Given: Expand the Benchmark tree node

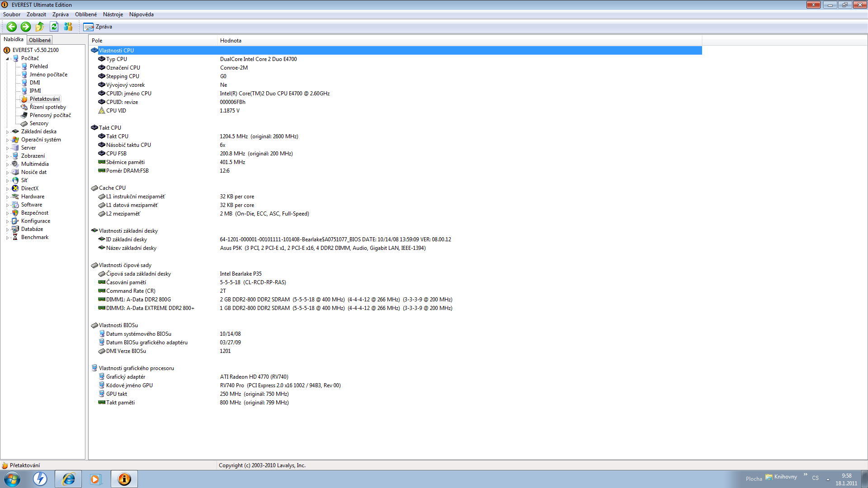Looking at the screenshot, I should coord(7,238).
